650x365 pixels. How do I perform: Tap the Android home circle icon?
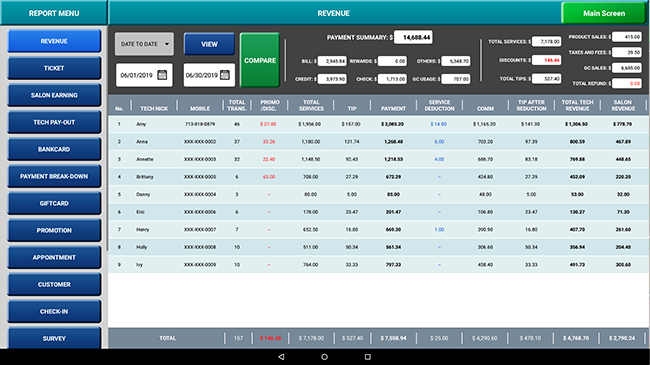(325, 357)
